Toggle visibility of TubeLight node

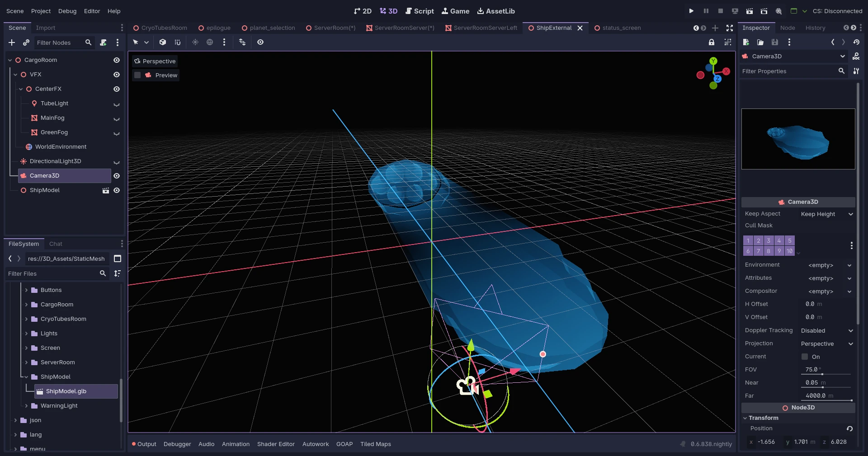click(117, 104)
